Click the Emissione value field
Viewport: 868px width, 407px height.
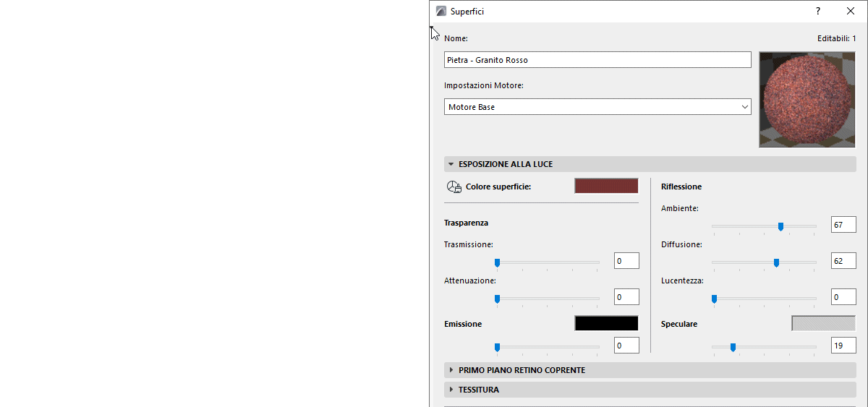tap(626, 345)
